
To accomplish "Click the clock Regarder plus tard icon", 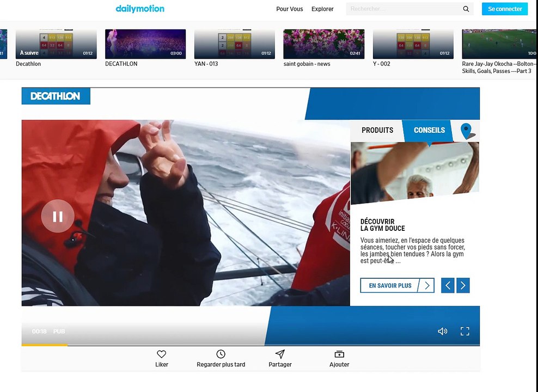I will click(221, 354).
